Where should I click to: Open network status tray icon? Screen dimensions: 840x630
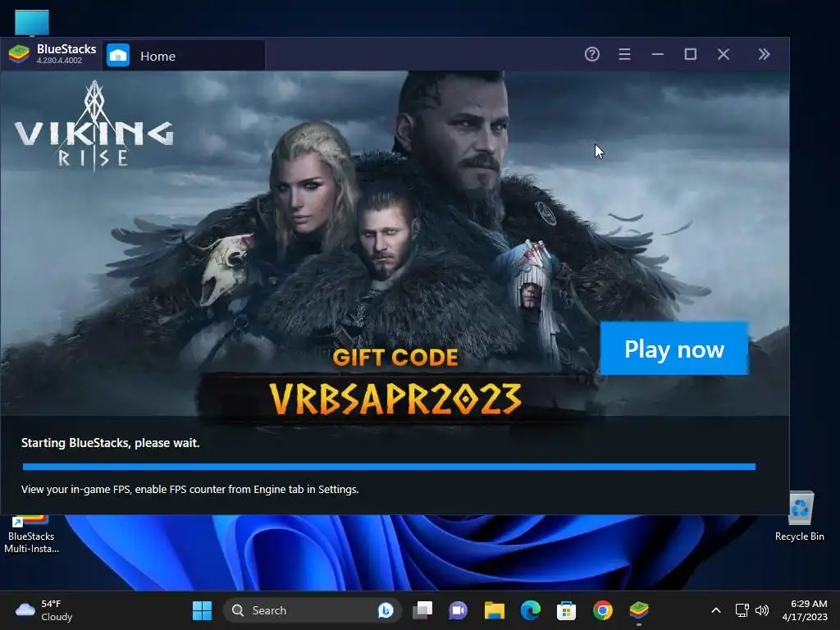pos(742,610)
